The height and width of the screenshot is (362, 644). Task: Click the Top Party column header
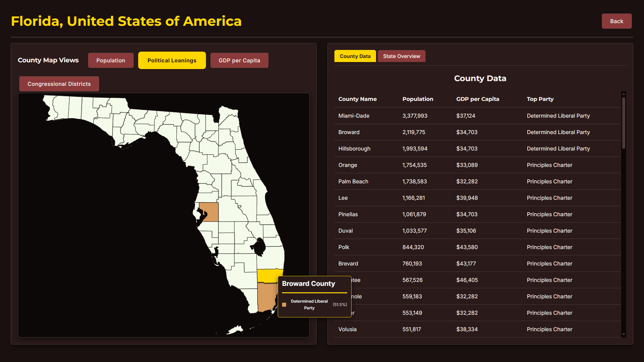tap(540, 99)
